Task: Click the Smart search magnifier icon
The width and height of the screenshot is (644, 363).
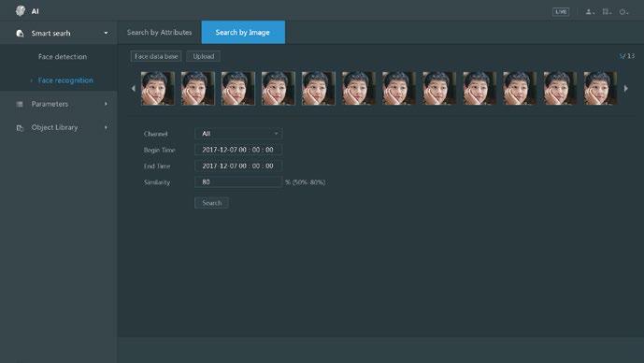Action: [x=20, y=34]
